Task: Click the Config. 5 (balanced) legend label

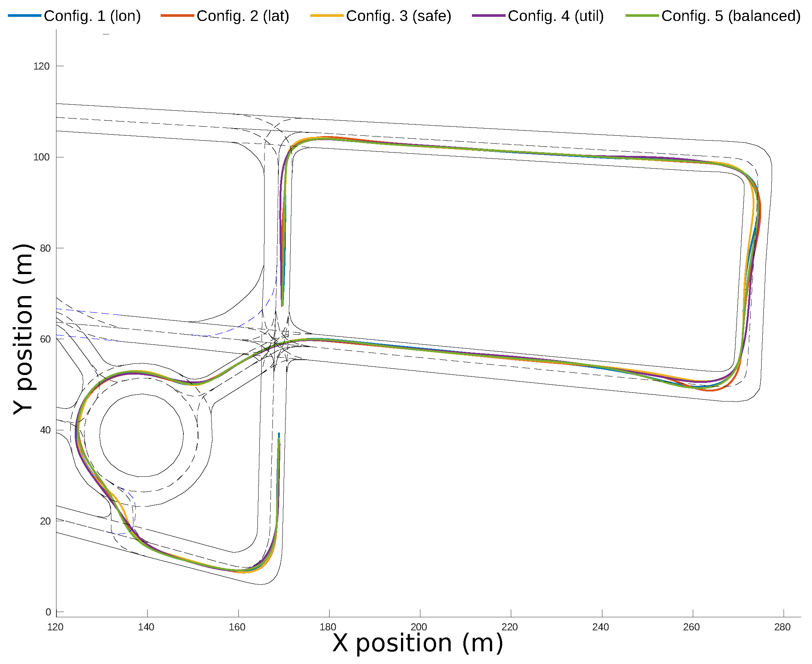Action: (731, 16)
